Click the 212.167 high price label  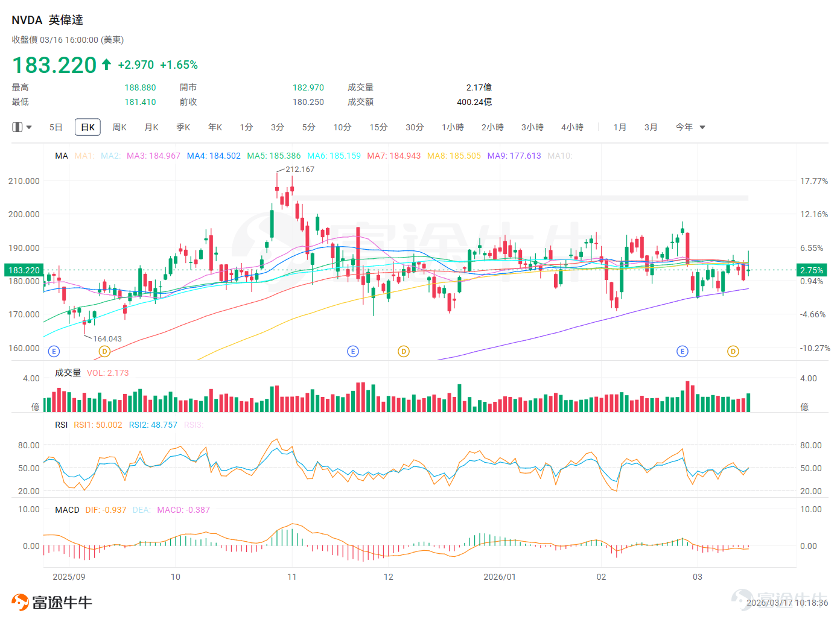(300, 170)
